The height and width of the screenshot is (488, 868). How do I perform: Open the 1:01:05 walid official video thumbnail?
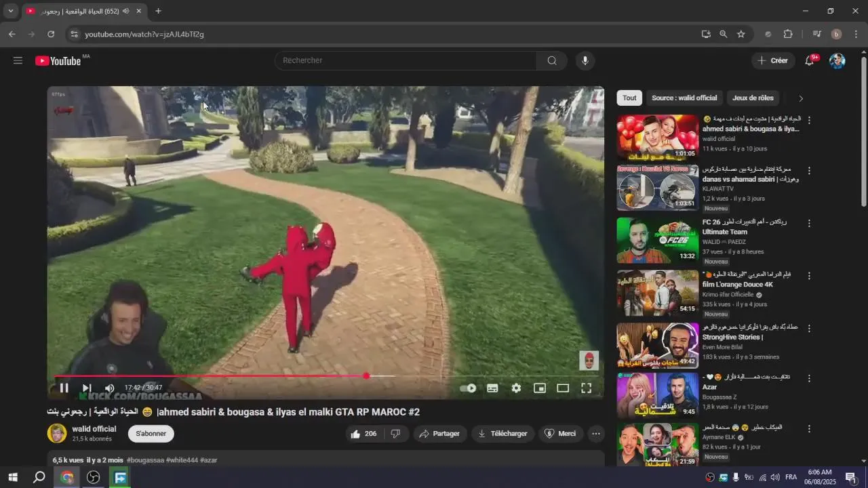pos(657,137)
